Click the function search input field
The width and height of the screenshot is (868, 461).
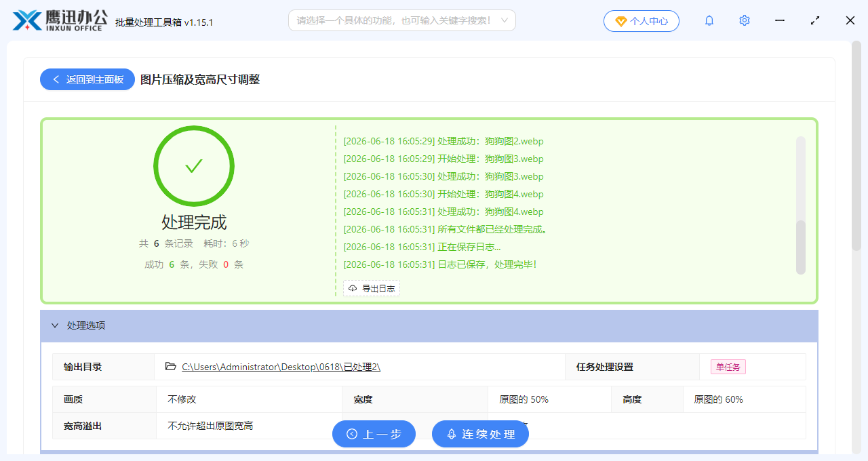[402, 20]
